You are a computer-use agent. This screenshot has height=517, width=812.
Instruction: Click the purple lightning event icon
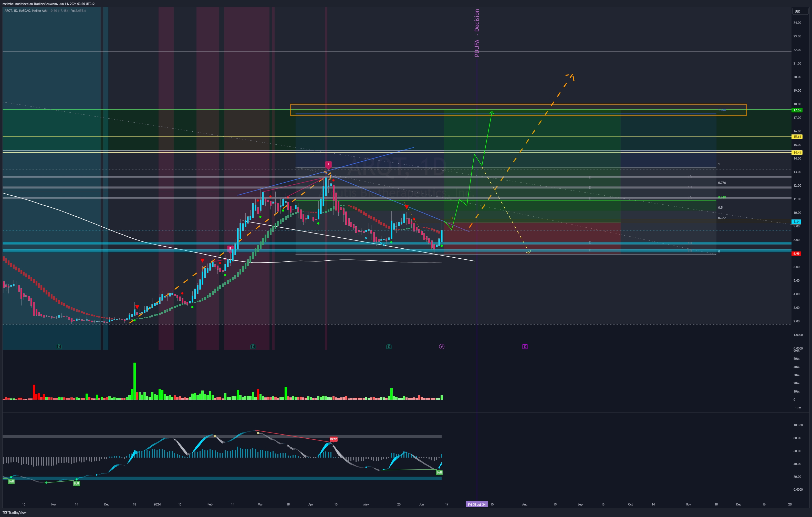pyautogui.click(x=442, y=346)
